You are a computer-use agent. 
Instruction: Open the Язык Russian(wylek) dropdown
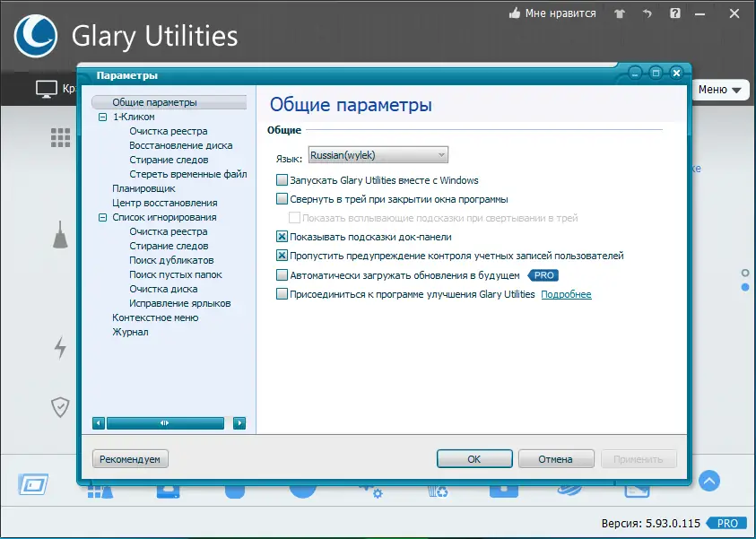(378, 155)
